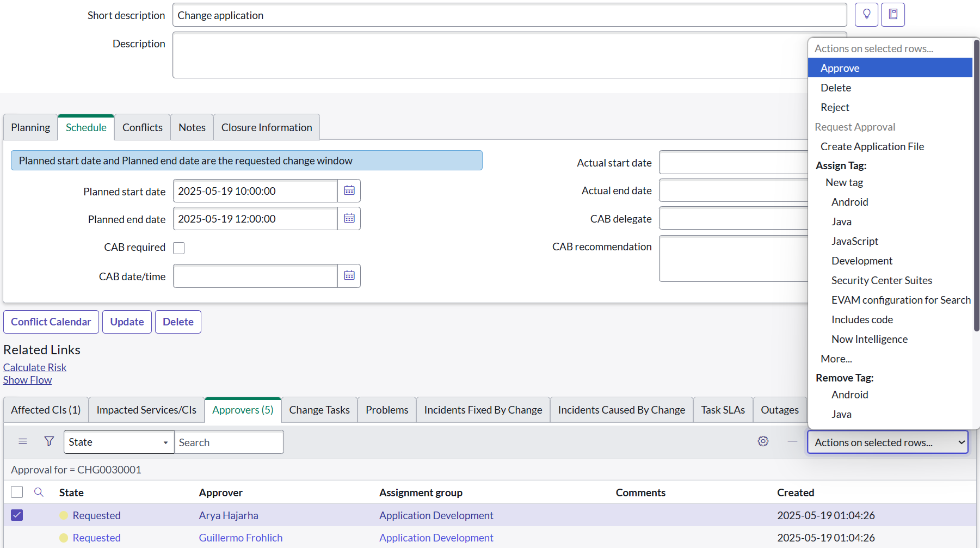Assign the Now Intelligence tag
980x548 pixels.
click(x=890, y=339)
